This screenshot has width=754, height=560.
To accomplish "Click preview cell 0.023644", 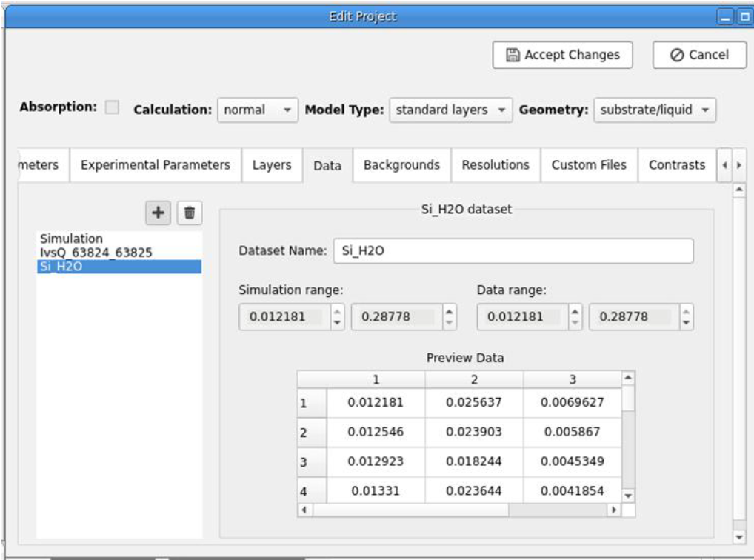I will 474,490.
